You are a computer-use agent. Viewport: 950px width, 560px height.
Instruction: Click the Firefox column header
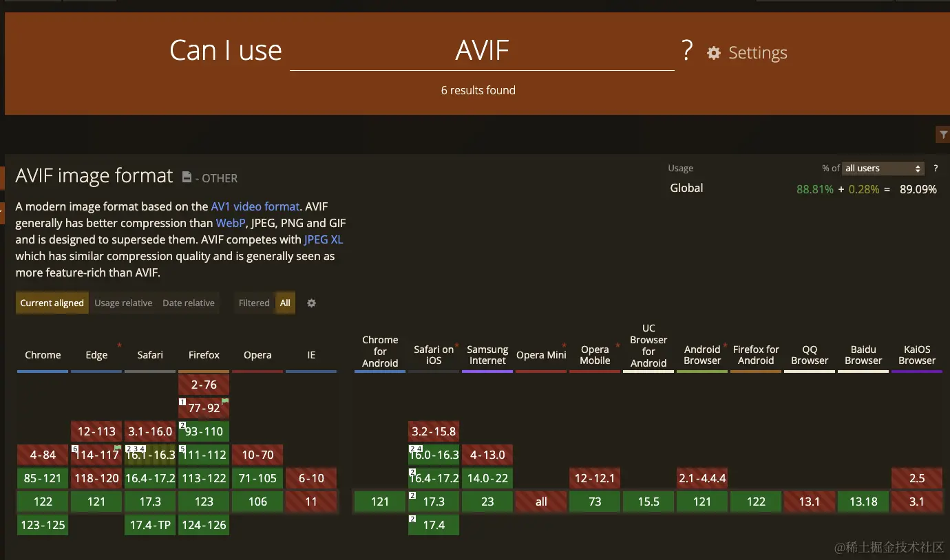[204, 355]
